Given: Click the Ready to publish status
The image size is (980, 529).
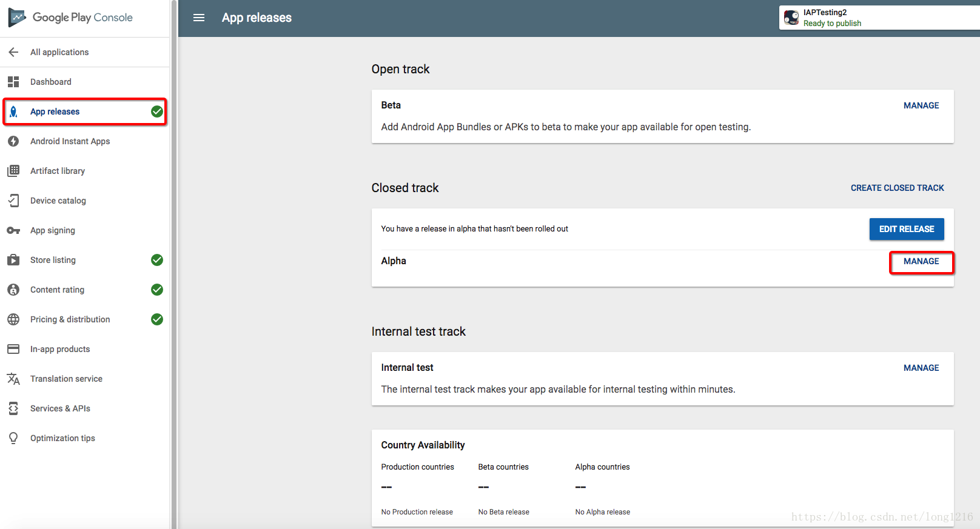Looking at the screenshot, I should (832, 24).
